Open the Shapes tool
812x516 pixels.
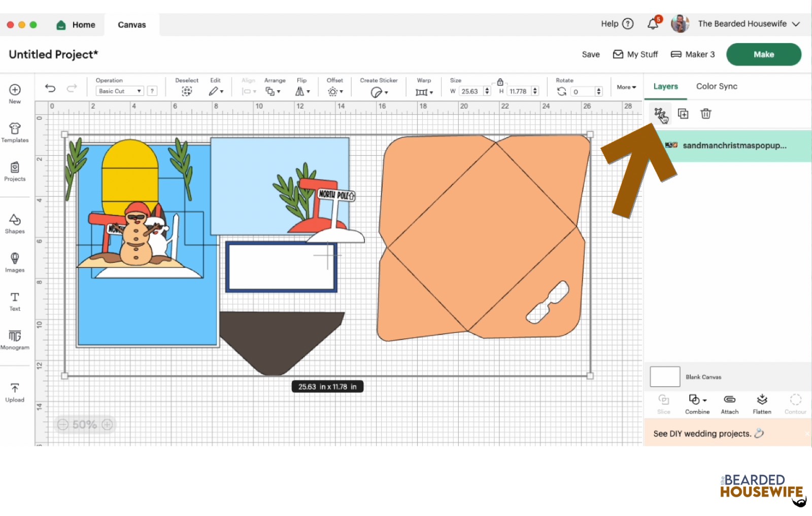(15, 224)
